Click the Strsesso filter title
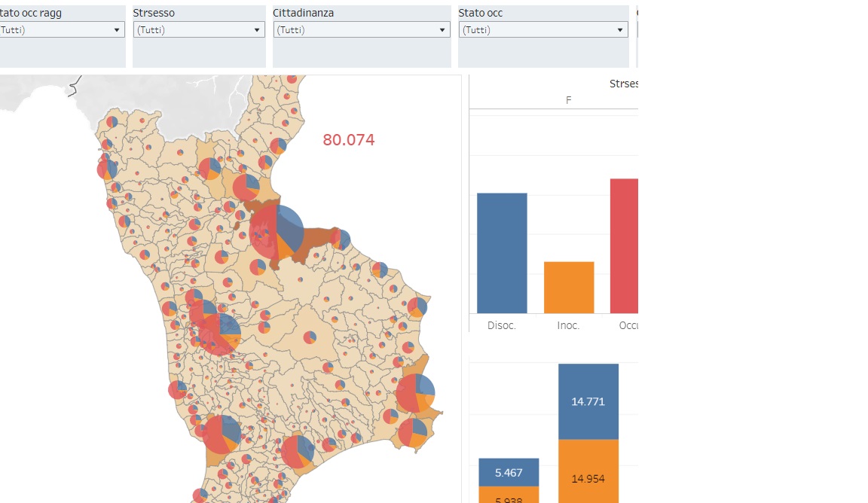868x503 pixels. coord(154,13)
